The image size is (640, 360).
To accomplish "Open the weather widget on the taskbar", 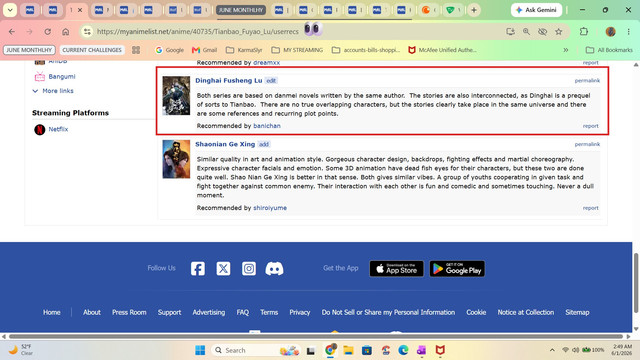I will pyautogui.click(x=20, y=350).
